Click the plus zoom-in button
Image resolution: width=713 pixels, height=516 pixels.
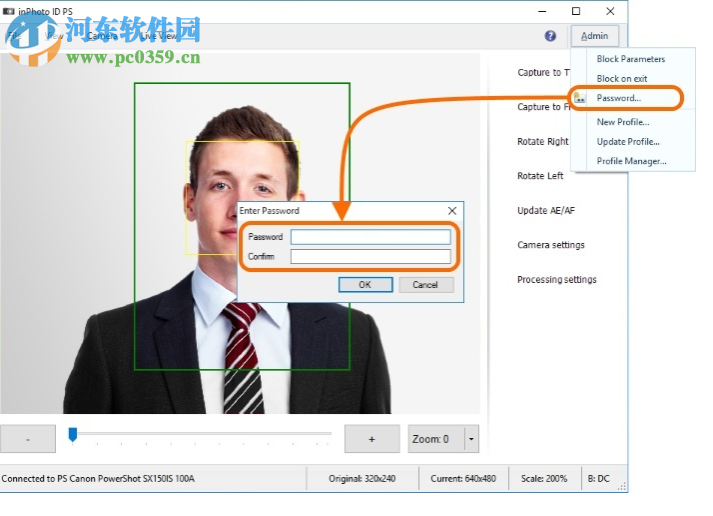pos(372,439)
